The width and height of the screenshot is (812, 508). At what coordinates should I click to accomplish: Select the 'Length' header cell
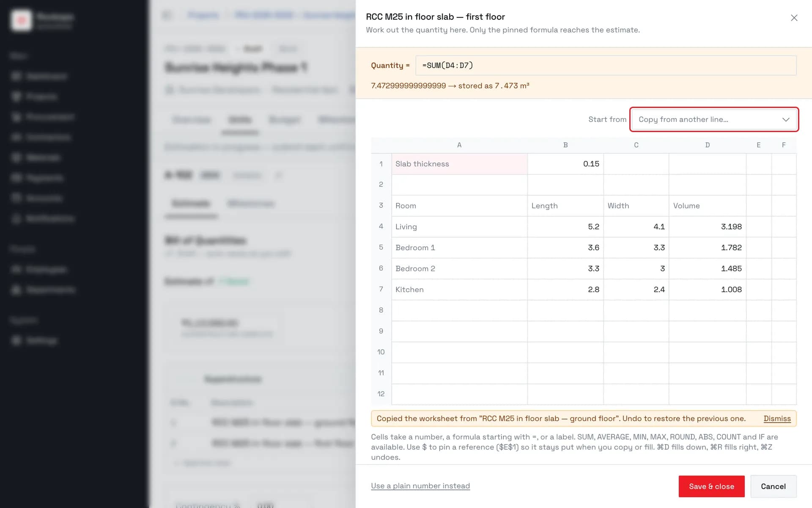click(x=565, y=206)
